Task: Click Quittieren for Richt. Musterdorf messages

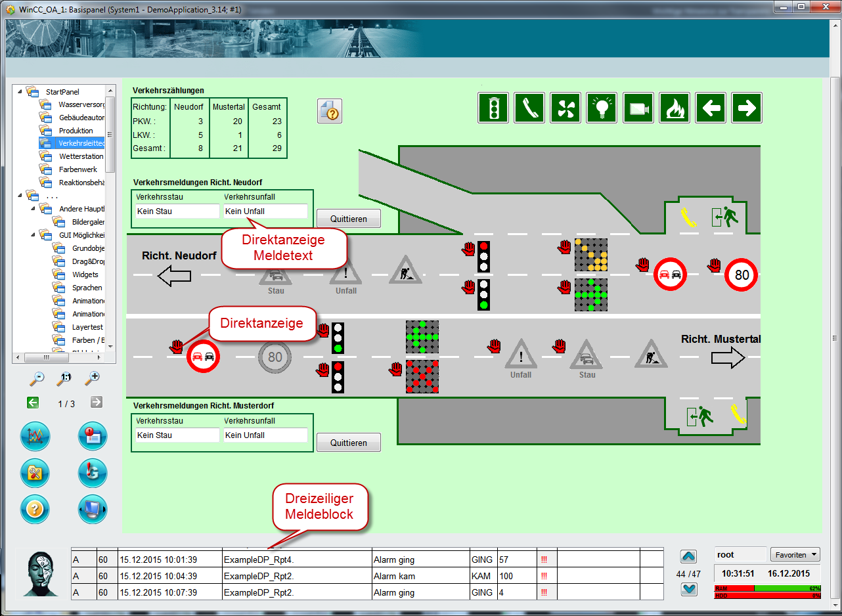Action: 349,443
